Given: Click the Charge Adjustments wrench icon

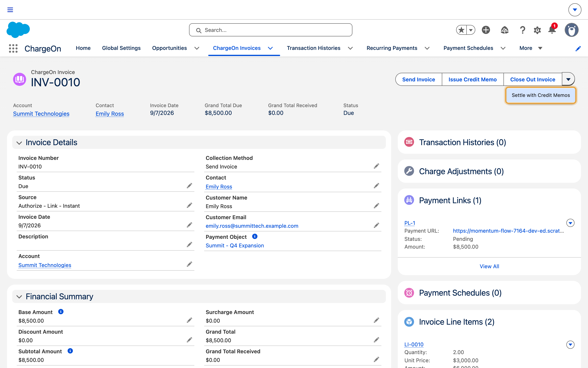Looking at the screenshot, I should [x=409, y=171].
